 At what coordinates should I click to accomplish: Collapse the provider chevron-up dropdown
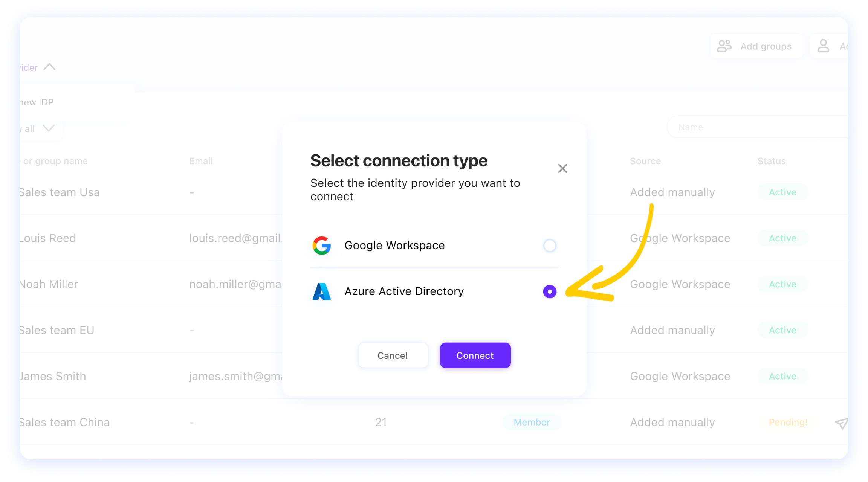(49, 67)
